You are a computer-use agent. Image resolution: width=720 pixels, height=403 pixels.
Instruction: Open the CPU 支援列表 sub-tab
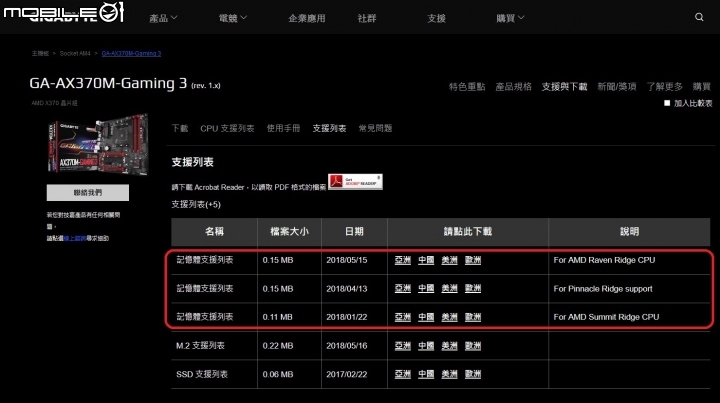(x=227, y=128)
